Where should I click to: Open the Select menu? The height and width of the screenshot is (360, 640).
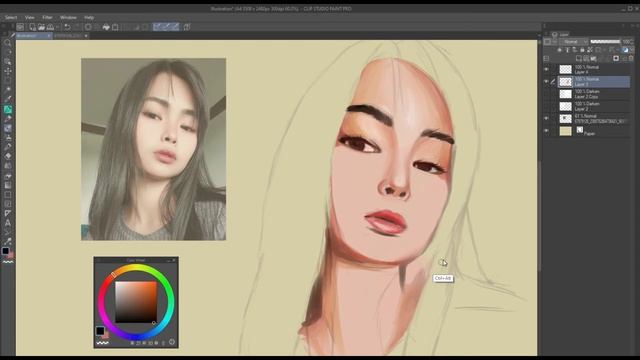[11, 18]
